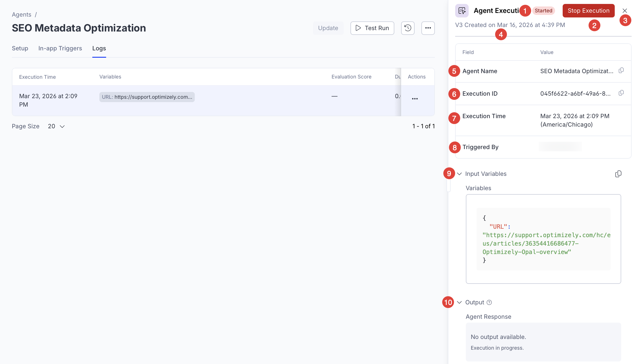The width and height of the screenshot is (635, 364).
Task: Copy the Execution ID value
Action: pos(621,93)
